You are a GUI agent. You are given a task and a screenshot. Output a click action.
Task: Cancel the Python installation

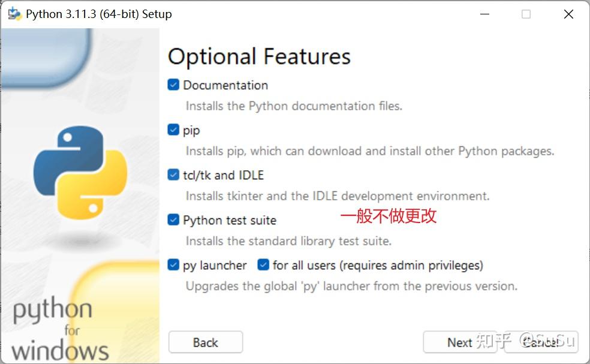point(540,342)
